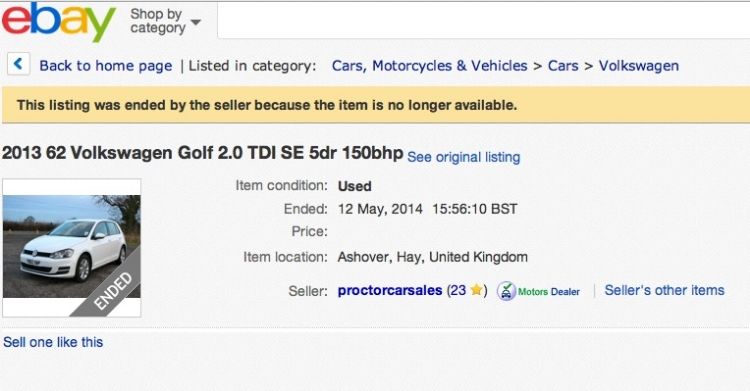Click the seller feedback score 23
Image resolution: width=750 pixels, height=391 pixels.
[x=458, y=290]
